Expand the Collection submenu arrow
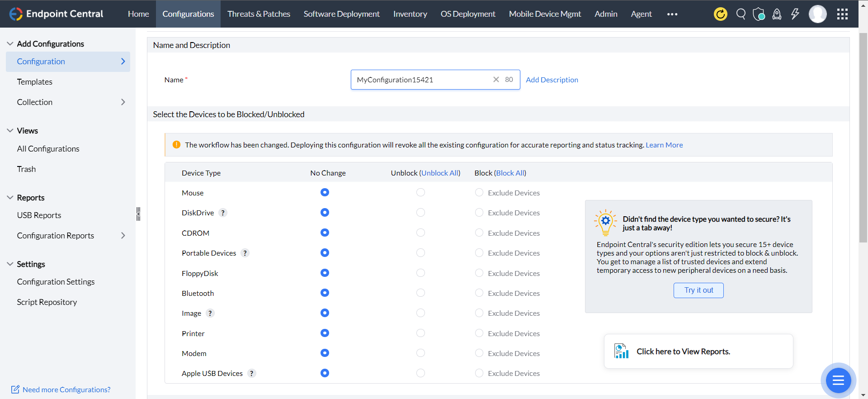Screen dimensions: 868x399 coord(123,102)
